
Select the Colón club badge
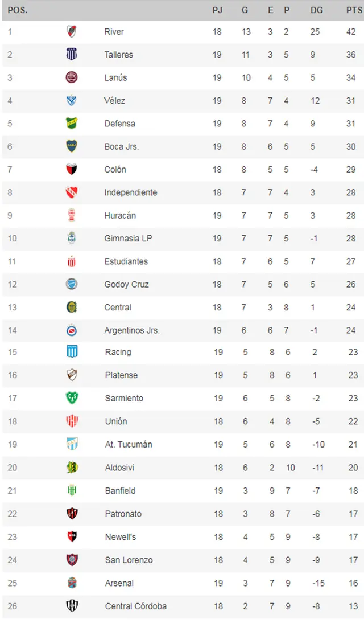click(72, 169)
